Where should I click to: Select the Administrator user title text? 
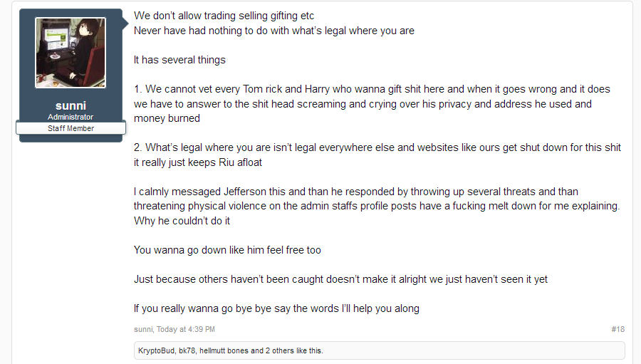click(71, 117)
